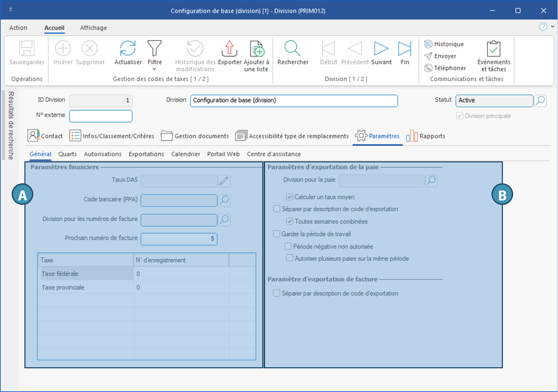This screenshot has height=392, width=558.
Task: Click the Exporter icon in ribbon
Action: pos(229,49)
